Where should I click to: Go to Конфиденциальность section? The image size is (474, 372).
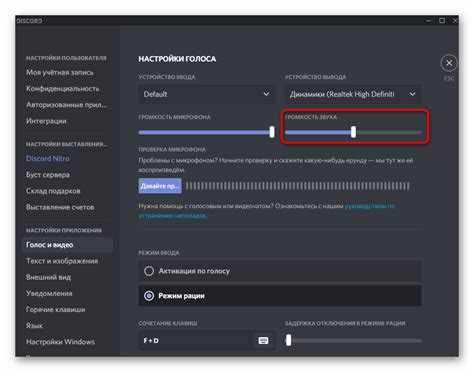click(63, 89)
